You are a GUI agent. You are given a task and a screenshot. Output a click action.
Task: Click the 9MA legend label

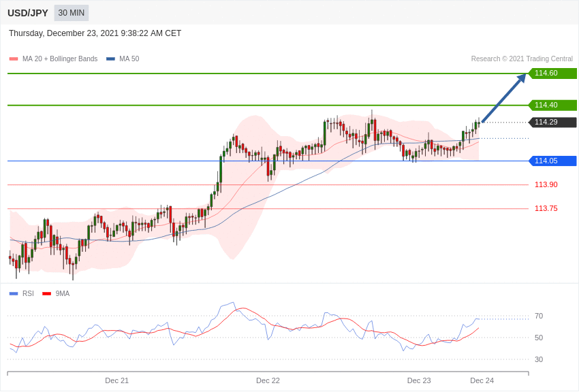[63, 293]
